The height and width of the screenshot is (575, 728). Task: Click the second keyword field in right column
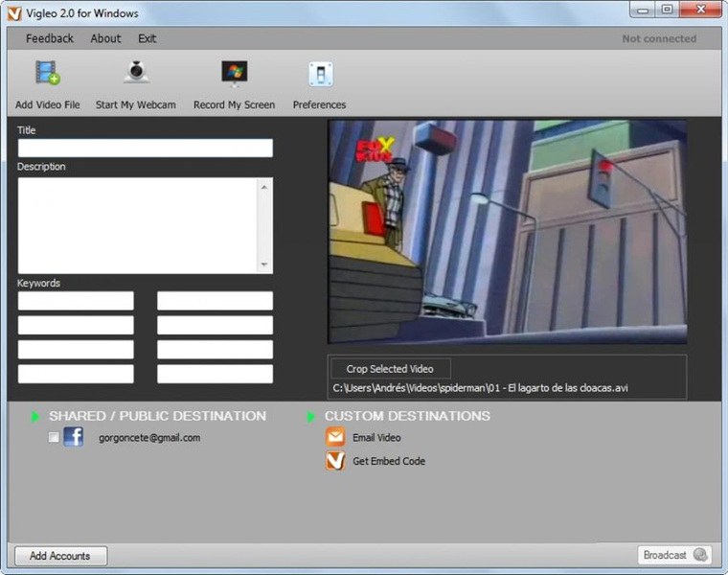coord(215,325)
